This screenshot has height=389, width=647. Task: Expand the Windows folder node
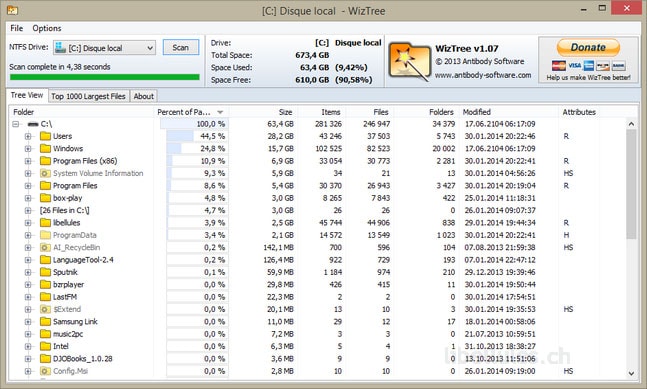(28, 149)
